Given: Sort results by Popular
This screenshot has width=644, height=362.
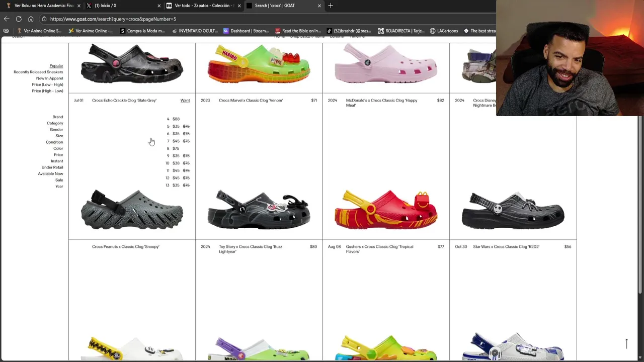Looking at the screenshot, I should (56, 65).
